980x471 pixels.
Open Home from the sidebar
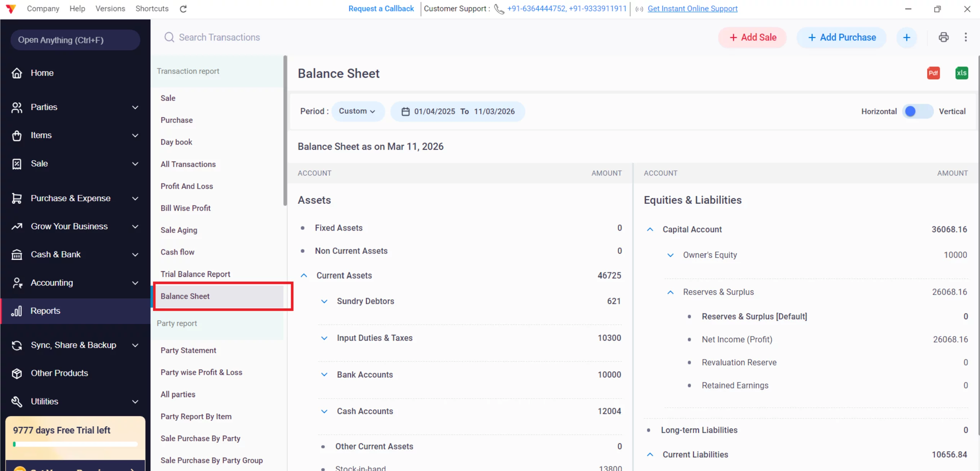42,73
